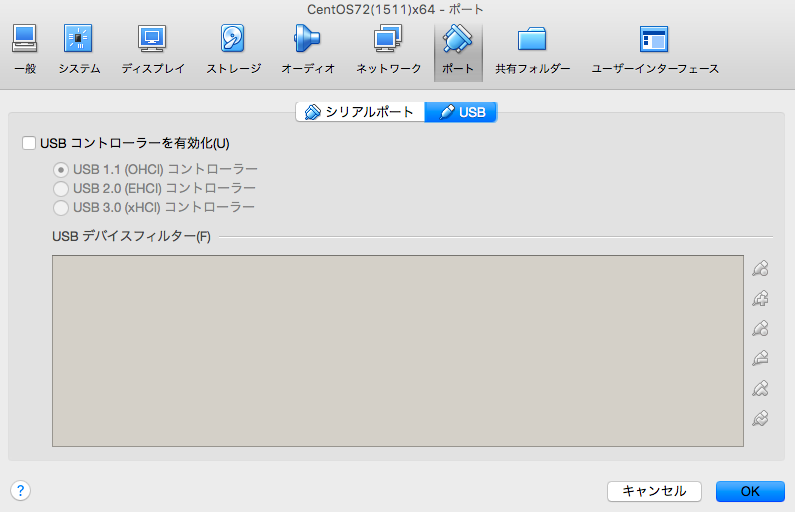Open the 一般 (General) settings page

tap(25, 50)
